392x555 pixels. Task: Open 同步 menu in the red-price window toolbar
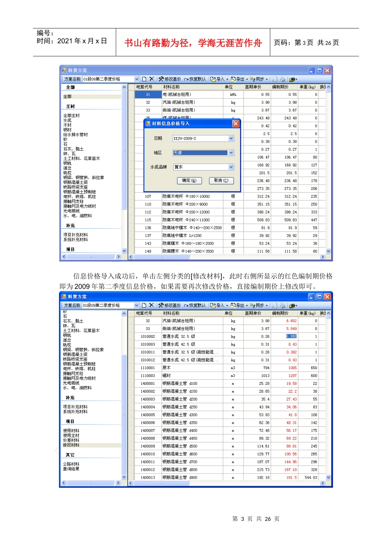(259, 305)
